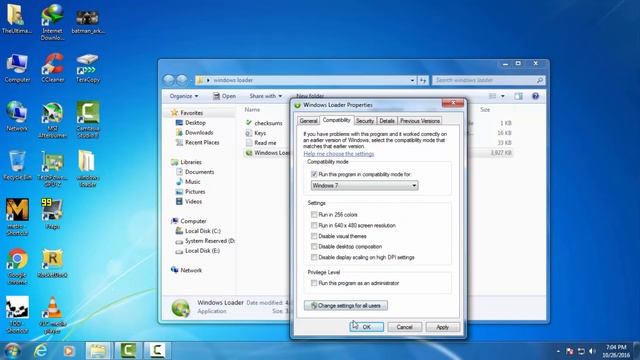Expand the Organize menu in Explorer
Viewport: 640px width, 360px height.
tap(184, 96)
